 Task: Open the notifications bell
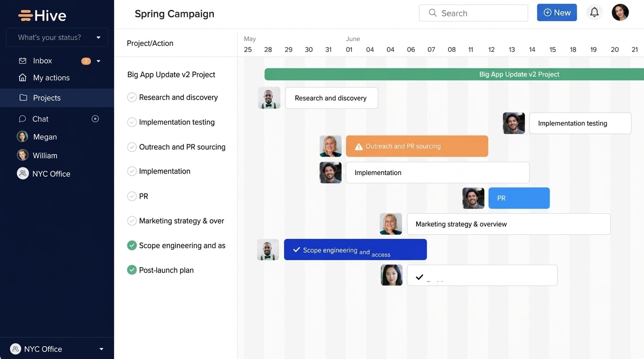tap(594, 13)
